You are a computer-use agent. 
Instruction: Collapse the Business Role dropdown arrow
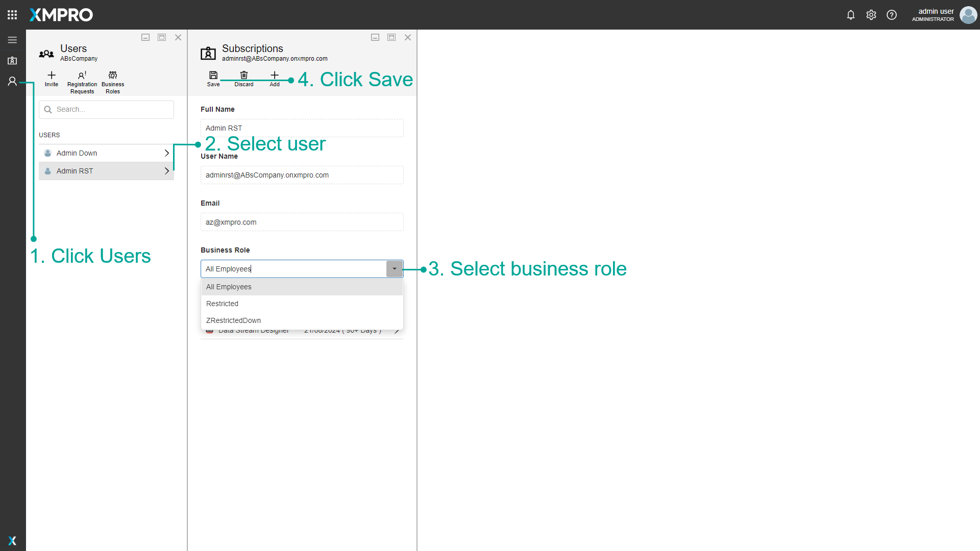coord(395,269)
